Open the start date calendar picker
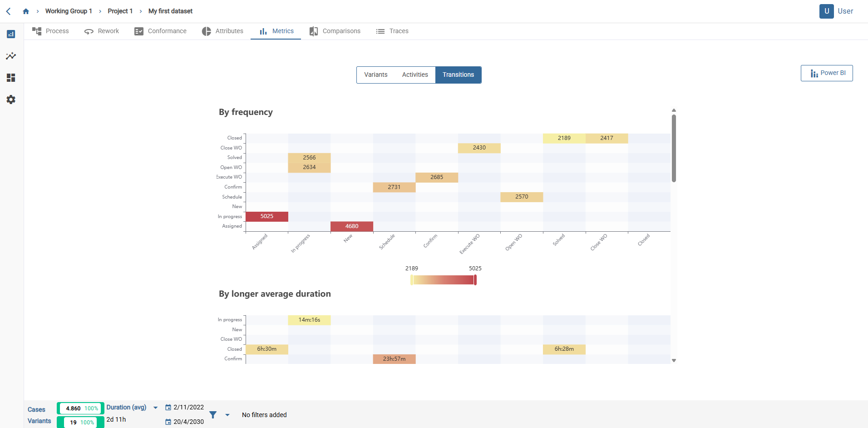 168,407
